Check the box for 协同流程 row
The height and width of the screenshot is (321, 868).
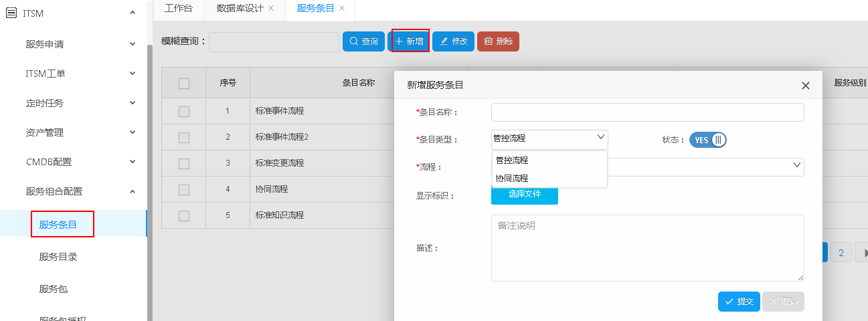click(184, 189)
